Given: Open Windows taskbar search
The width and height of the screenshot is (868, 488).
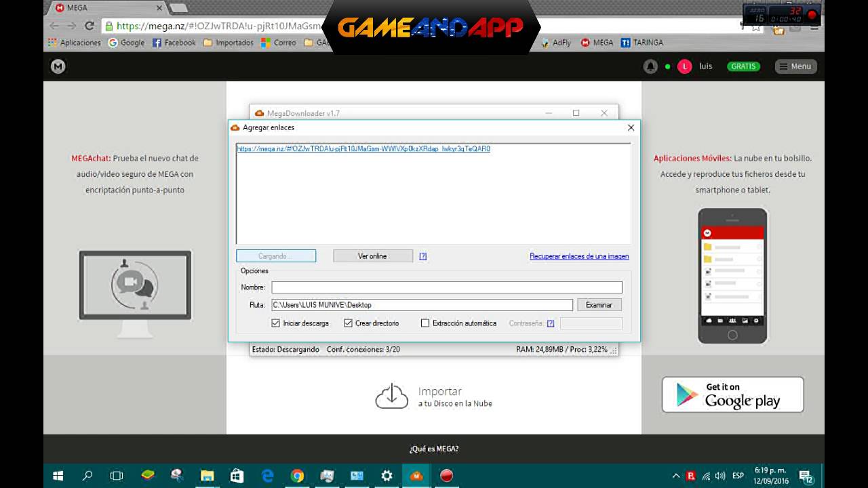Looking at the screenshot, I should tap(87, 476).
